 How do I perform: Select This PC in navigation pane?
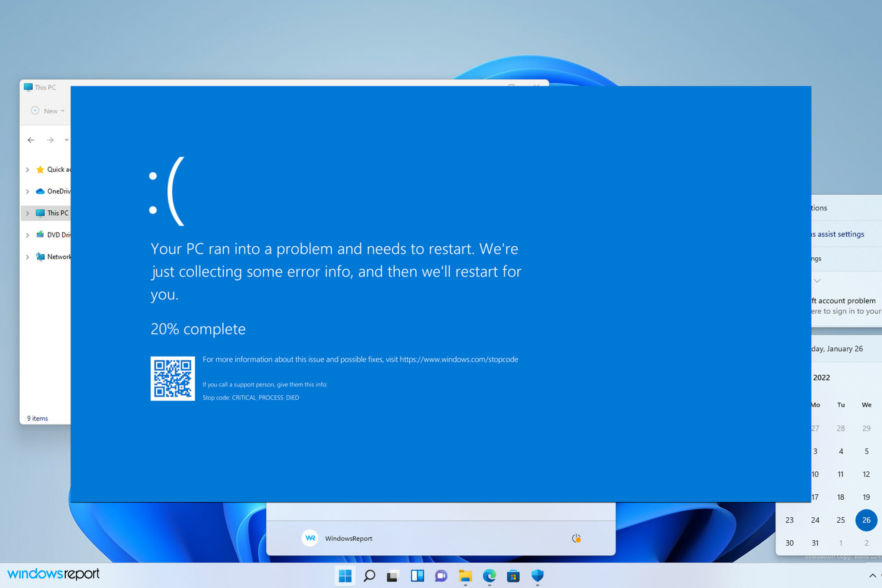[53, 213]
